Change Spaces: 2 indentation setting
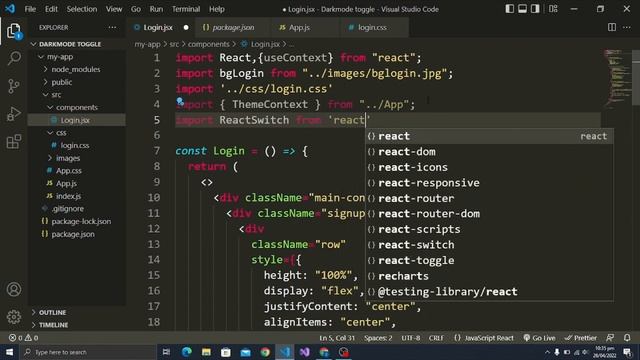Screen dimensions: 640x360 point(378,338)
